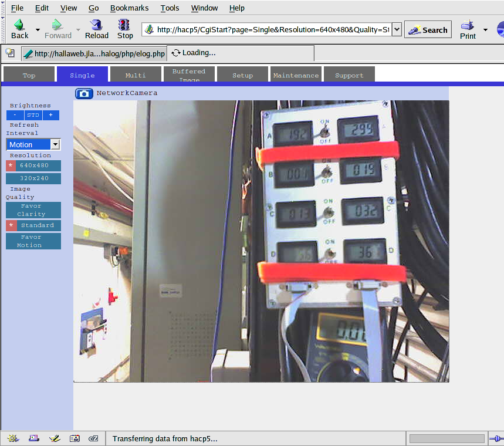Open the camera Top page tab
This screenshot has width=504, height=446.
pos(29,75)
